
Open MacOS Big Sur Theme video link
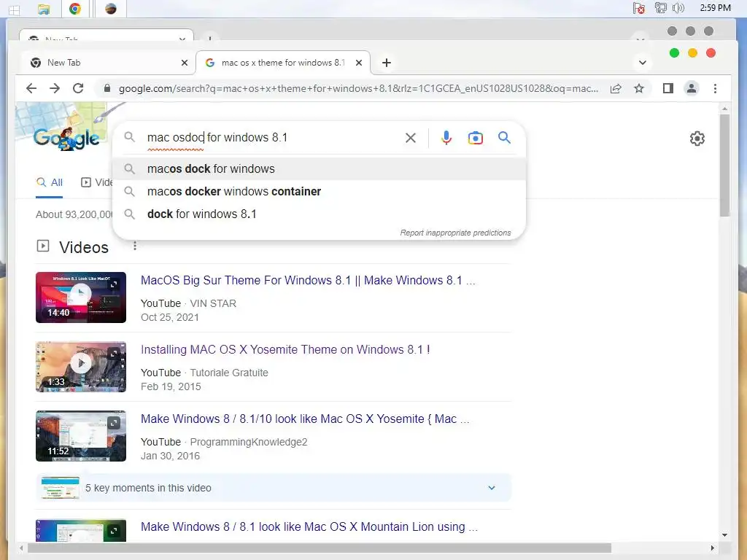[x=308, y=280]
